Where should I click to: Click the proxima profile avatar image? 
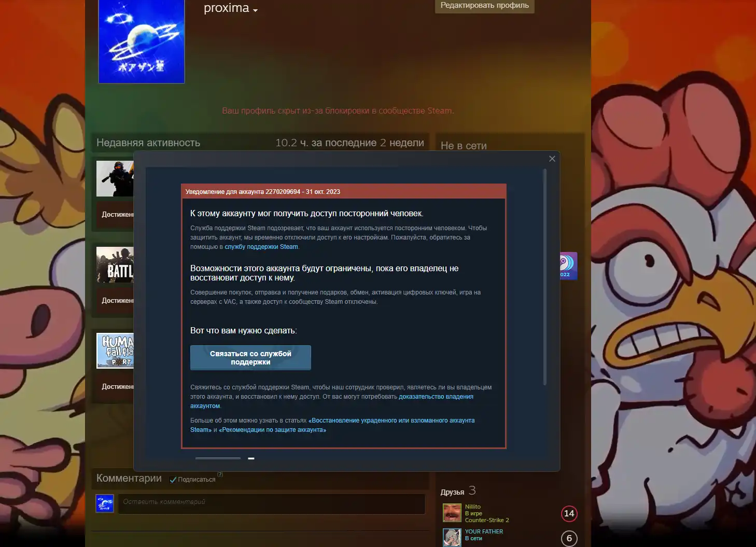pyautogui.click(x=142, y=41)
